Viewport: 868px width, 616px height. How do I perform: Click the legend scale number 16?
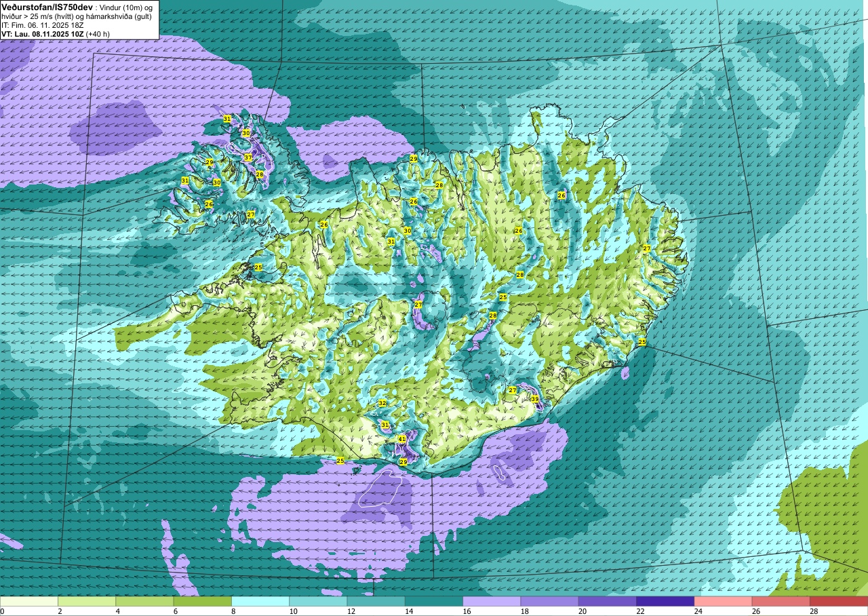coord(467,611)
